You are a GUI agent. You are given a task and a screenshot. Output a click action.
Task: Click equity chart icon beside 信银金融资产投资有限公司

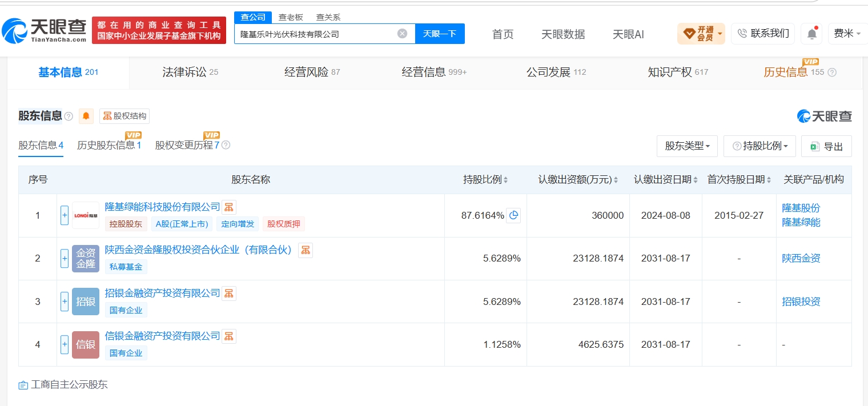229,336
